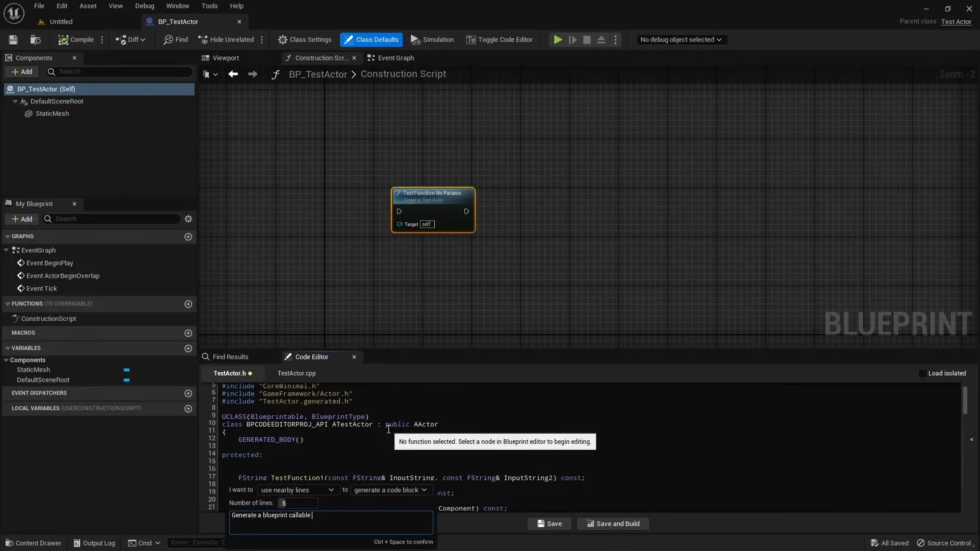The image size is (980, 551).
Task: Navigate back in graph history
Action: pyautogui.click(x=233, y=74)
